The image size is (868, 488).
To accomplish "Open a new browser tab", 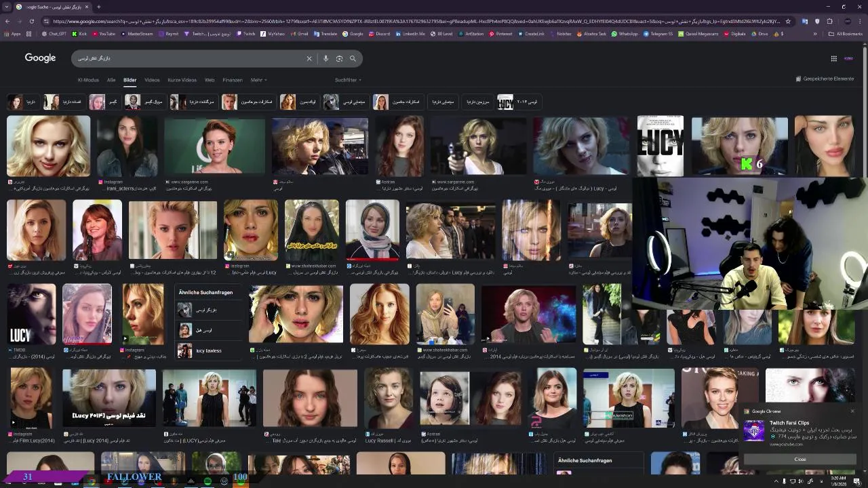I will click(x=98, y=7).
